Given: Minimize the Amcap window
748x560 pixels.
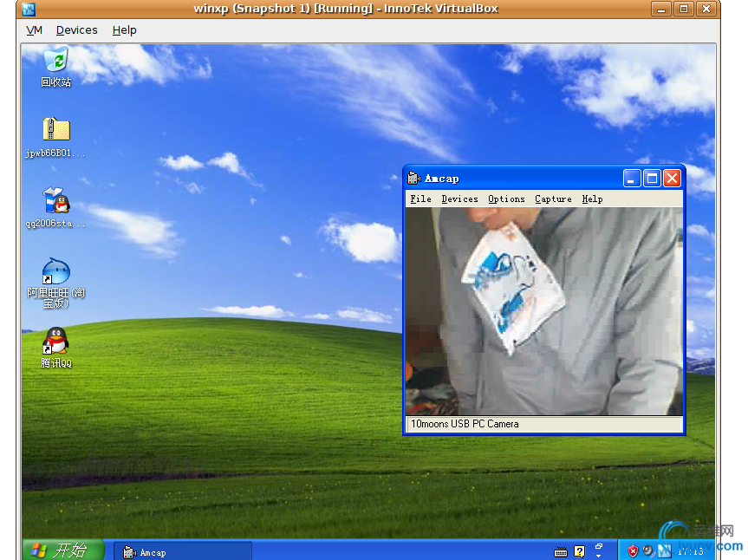Looking at the screenshot, I should [x=632, y=179].
